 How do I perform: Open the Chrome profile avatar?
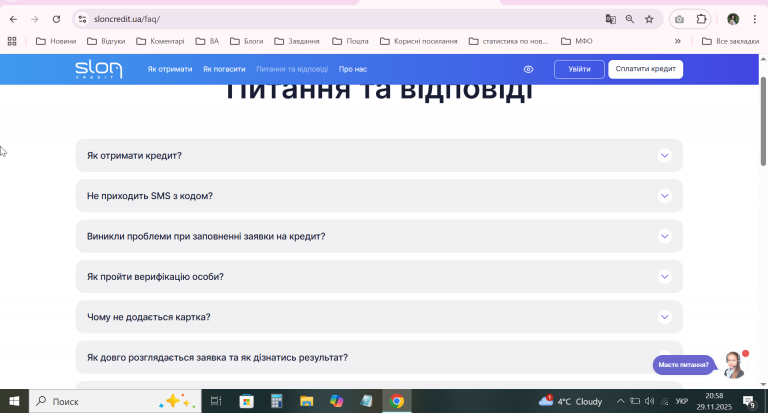click(x=733, y=19)
